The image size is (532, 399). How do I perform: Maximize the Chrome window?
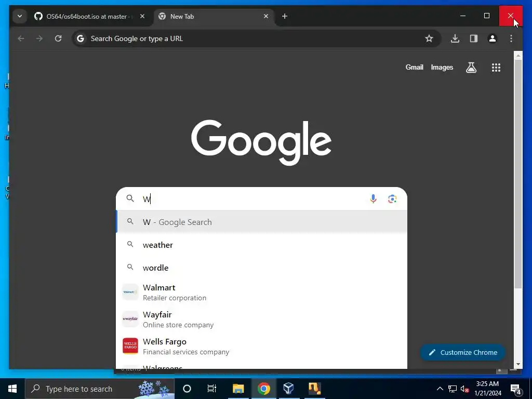click(486, 16)
